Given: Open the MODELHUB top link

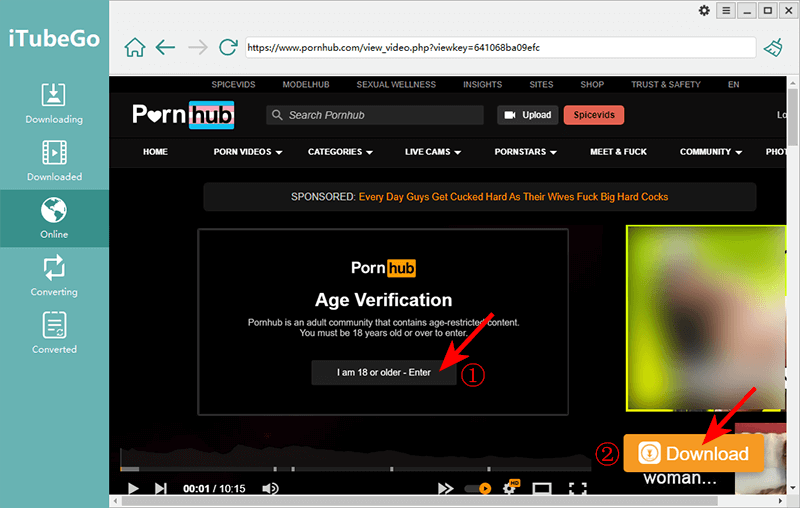Looking at the screenshot, I should pos(306,85).
